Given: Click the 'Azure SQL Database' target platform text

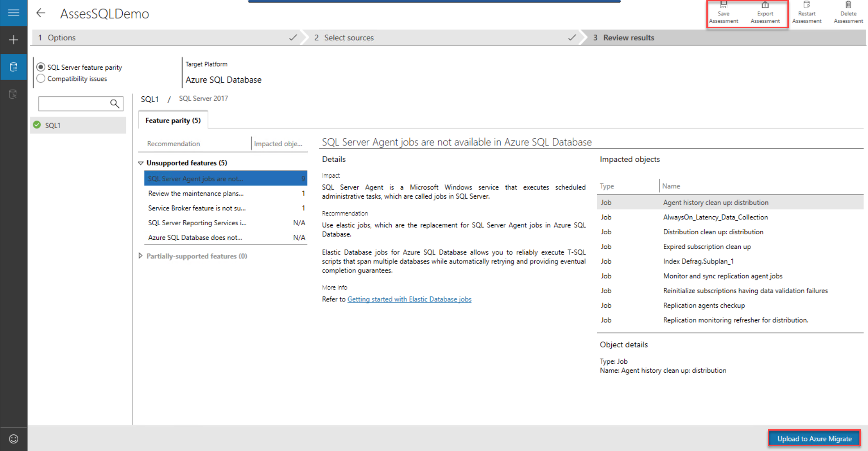Looking at the screenshot, I should click(x=223, y=80).
